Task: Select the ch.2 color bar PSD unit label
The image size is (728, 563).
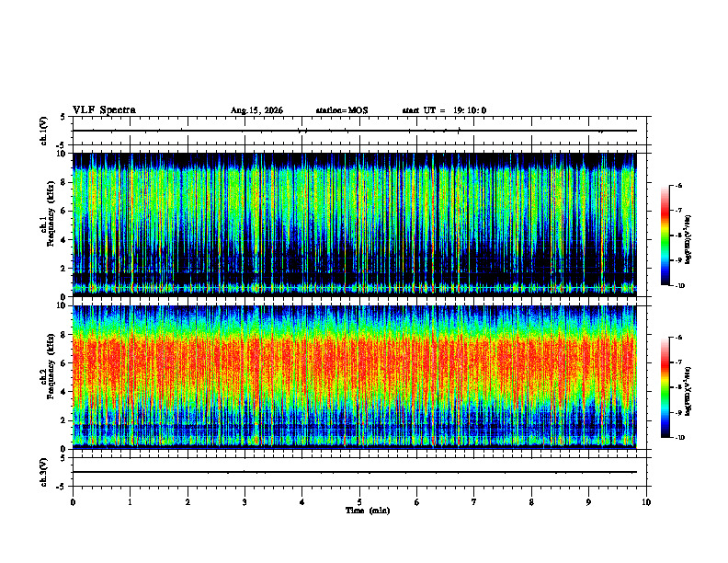Action: pos(688,390)
